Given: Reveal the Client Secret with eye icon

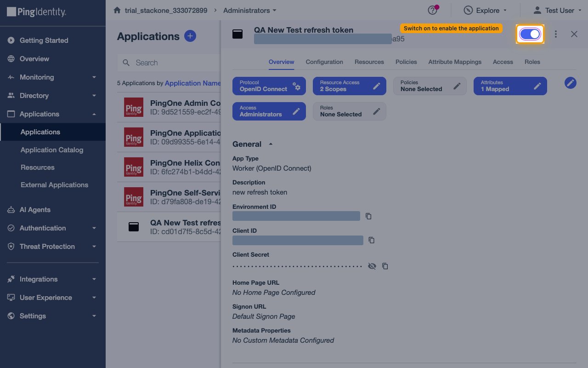Looking at the screenshot, I should pos(372,266).
